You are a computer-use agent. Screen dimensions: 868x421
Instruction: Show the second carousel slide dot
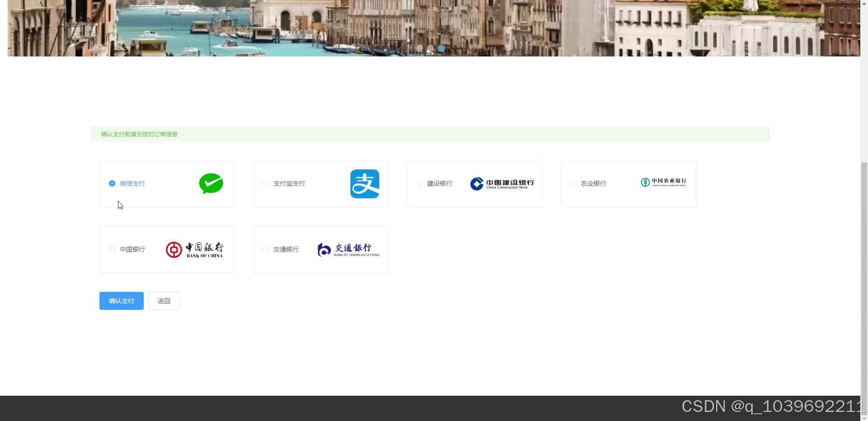pos(430,48)
